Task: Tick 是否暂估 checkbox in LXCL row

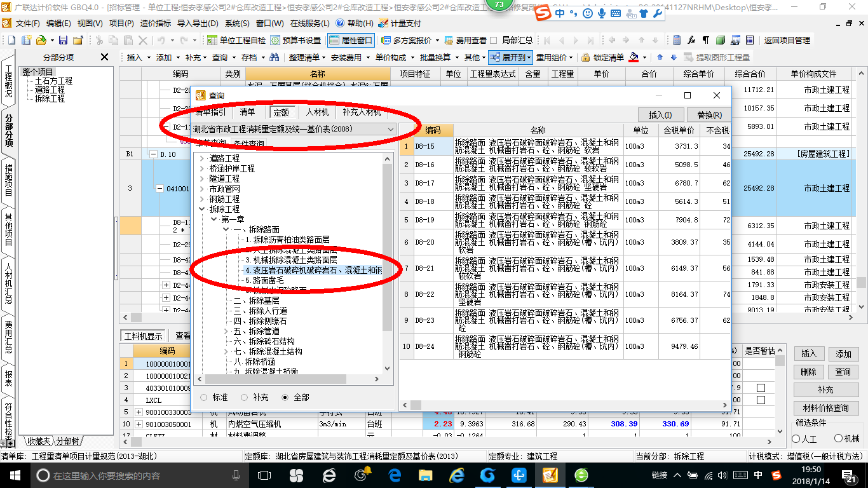Action: click(761, 400)
